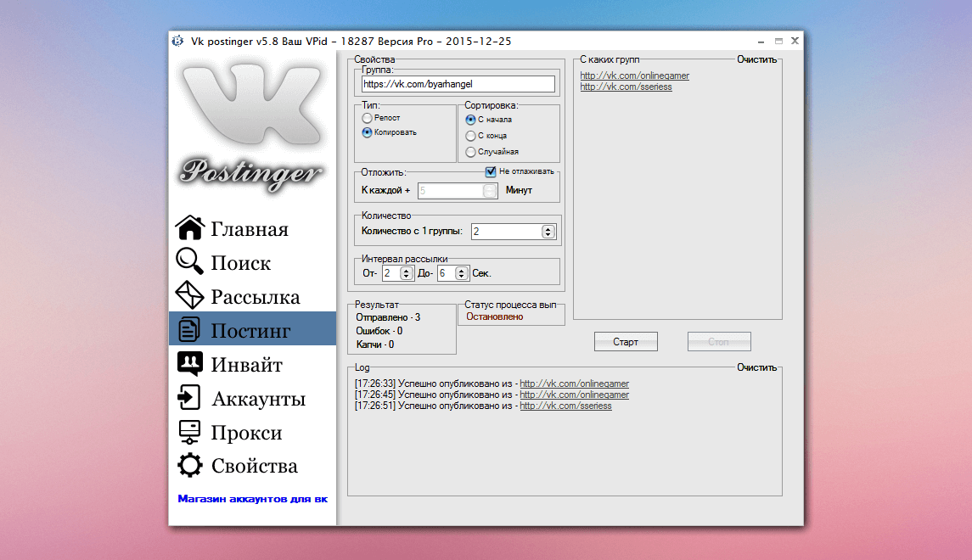
Task: Click the Отправлено - 3 result
Action: [388, 317]
